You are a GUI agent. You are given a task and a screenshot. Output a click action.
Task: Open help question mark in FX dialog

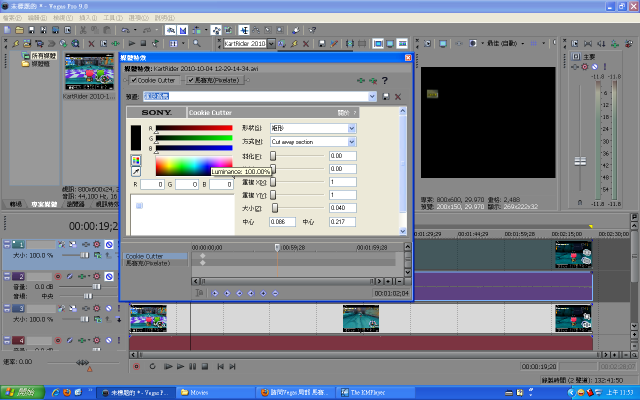(384, 80)
